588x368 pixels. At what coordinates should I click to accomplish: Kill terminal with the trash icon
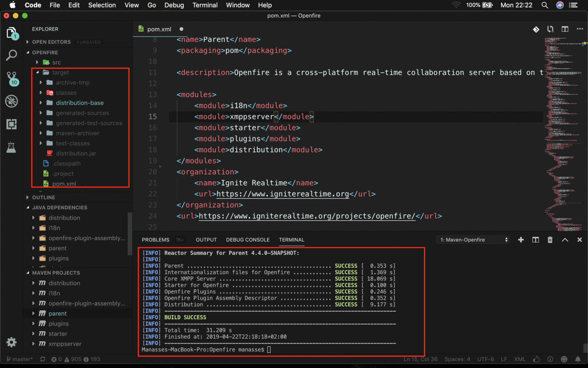click(x=550, y=240)
